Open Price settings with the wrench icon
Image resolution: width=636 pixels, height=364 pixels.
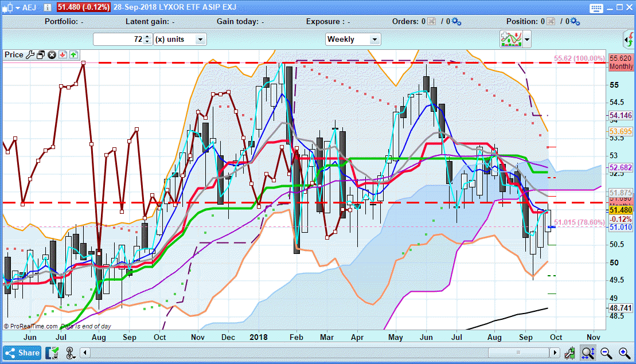coord(30,54)
